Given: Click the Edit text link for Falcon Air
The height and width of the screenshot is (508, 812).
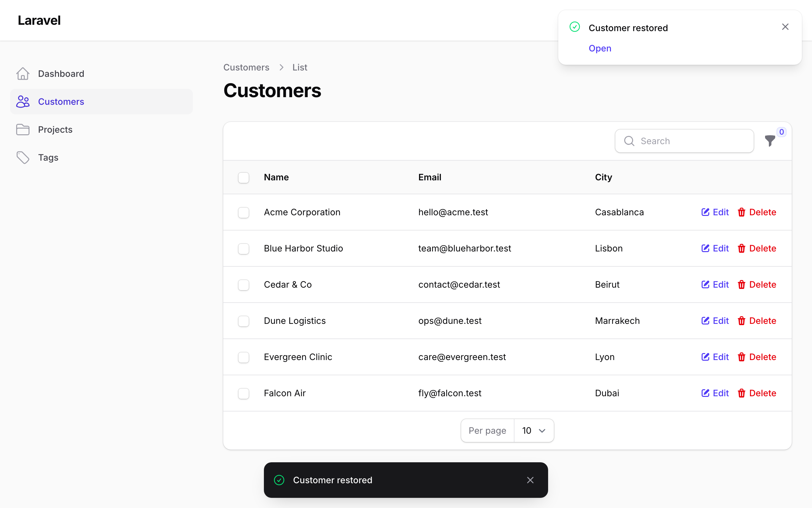Looking at the screenshot, I should pyautogui.click(x=721, y=393).
